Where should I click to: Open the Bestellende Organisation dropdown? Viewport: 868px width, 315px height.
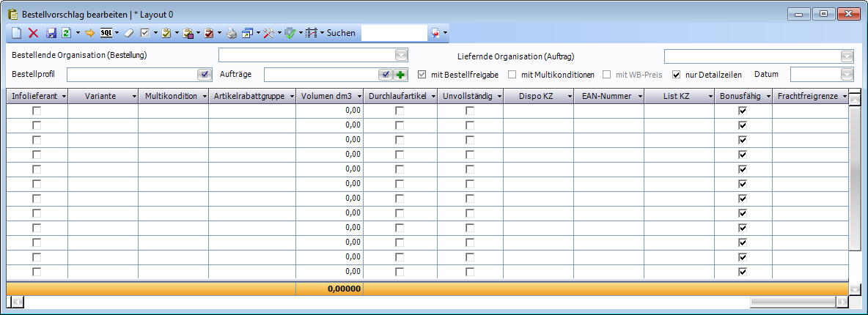[400, 56]
